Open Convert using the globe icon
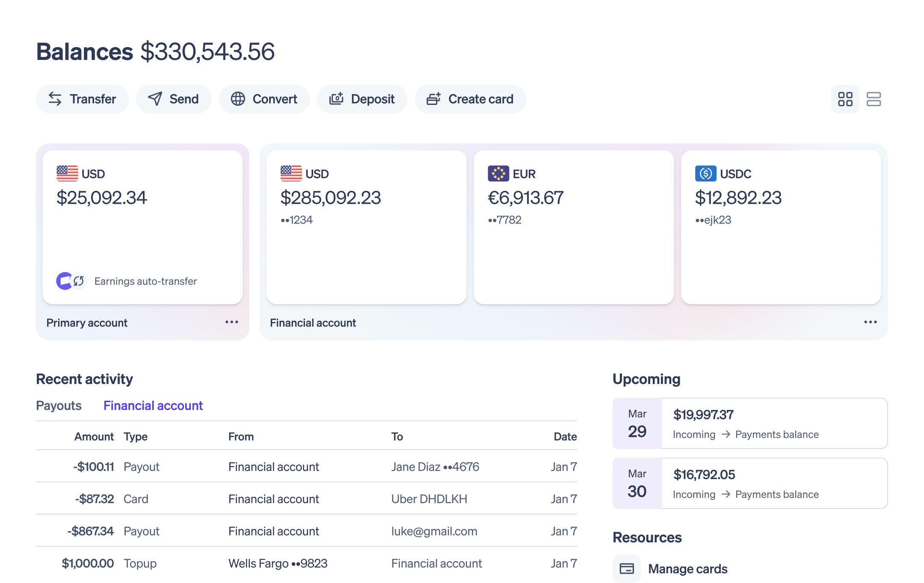Image resolution: width=924 pixels, height=583 pixels. coord(238,99)
